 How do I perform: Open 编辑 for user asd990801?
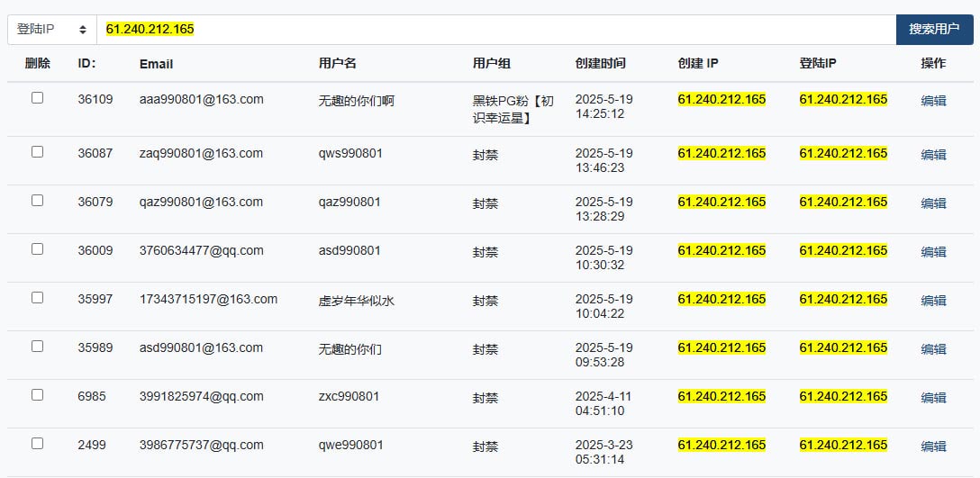pos(933,252)
